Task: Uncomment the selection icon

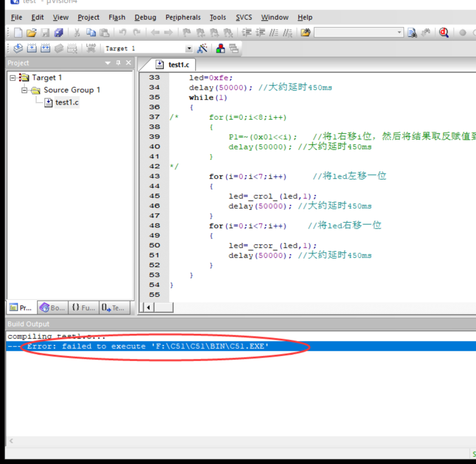Action: click(x=287, y=33)
